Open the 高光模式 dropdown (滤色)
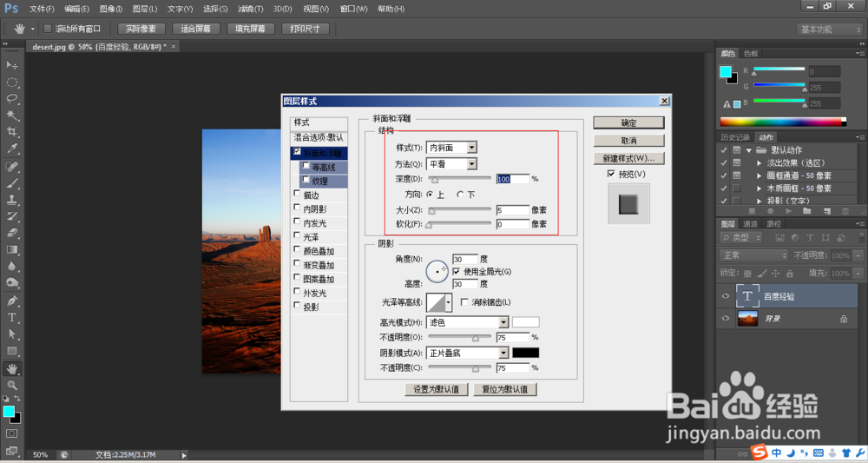Image resolution: width=868 pixels, height=463 pixels. click(503, 322)
